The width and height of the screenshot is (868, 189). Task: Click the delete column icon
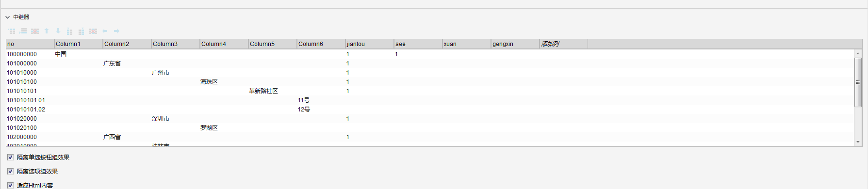(x=93, y=31)
